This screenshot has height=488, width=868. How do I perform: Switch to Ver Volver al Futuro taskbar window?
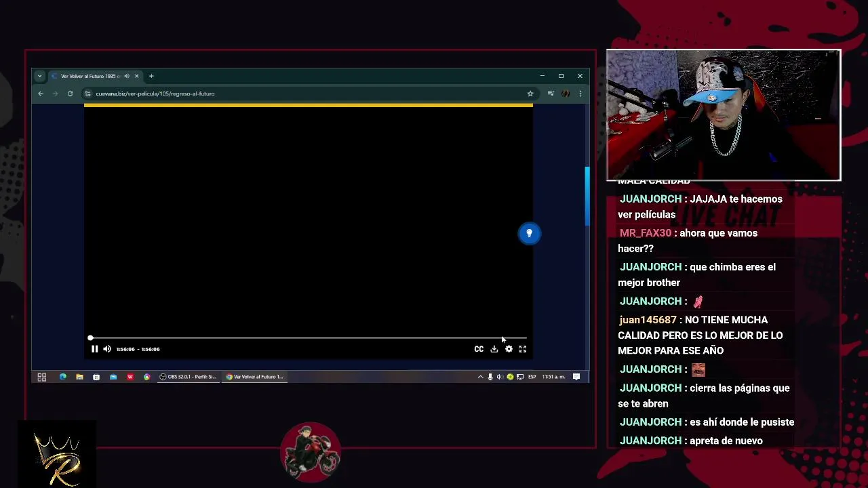(255, 377)
